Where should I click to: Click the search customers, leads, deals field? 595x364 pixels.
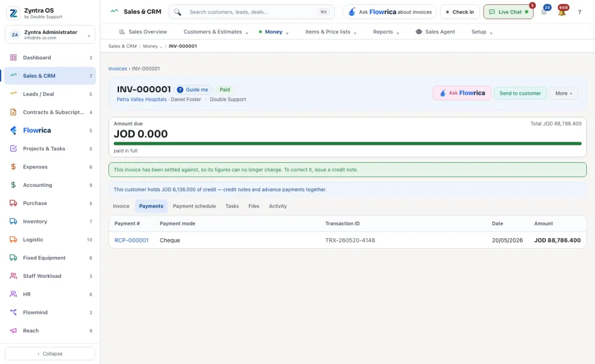pyautogui.click(x=252, y=12)
